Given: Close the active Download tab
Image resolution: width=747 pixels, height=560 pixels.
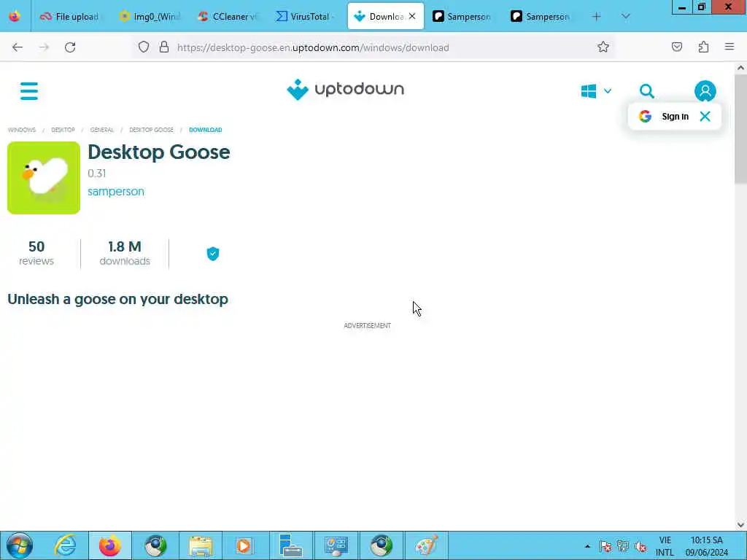Looking at the screenshot, I should (412, 16).
